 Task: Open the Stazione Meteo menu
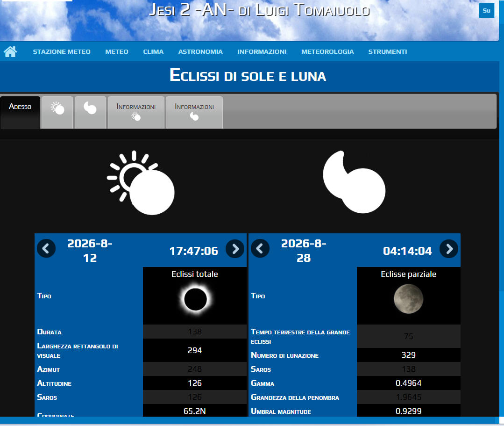pos(62,52)
